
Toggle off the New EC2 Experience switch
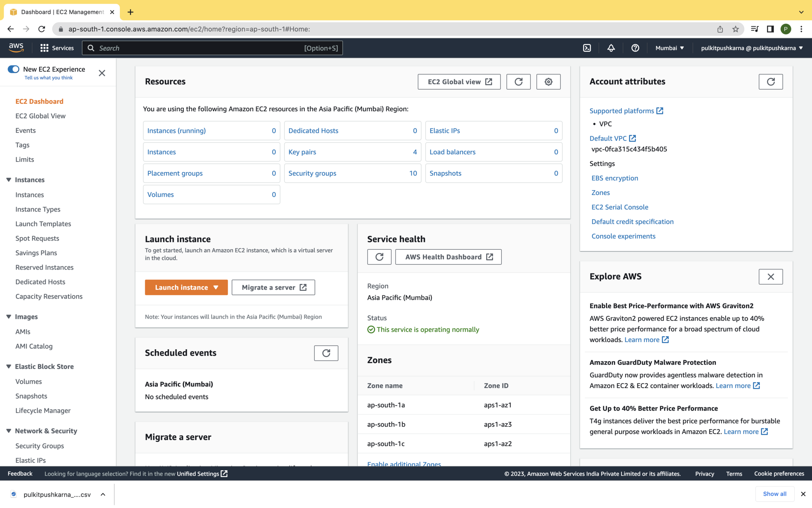pyautogui.click(x=14, y=69)
